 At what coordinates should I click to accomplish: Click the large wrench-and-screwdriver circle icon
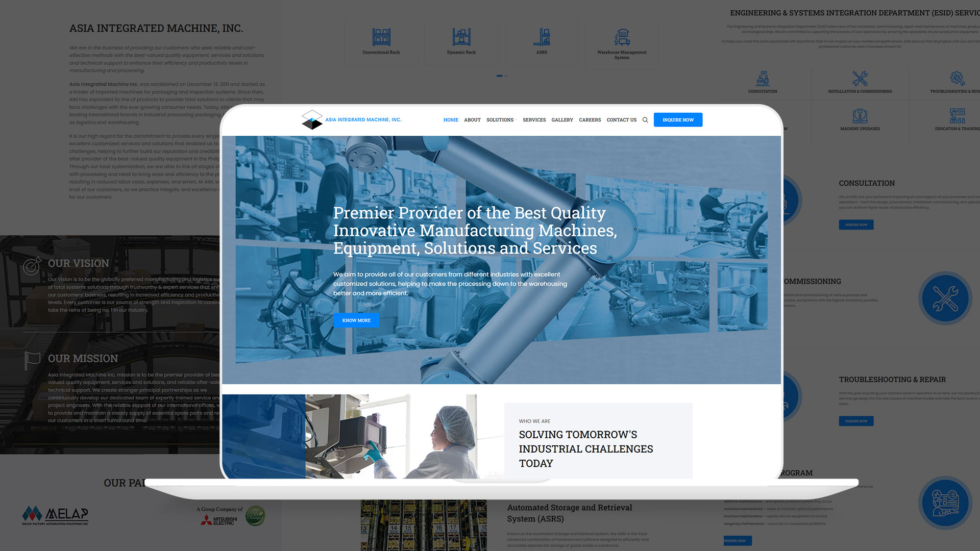[945, 299]
